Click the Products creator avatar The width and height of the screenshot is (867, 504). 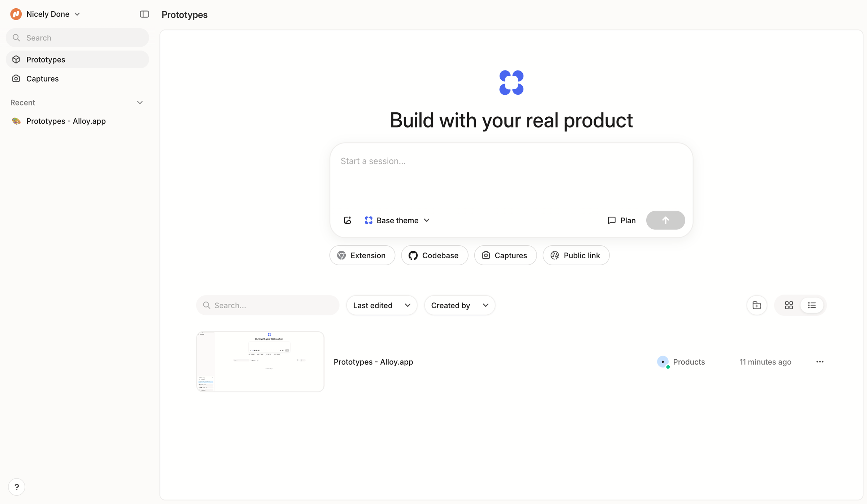[663, 362]
